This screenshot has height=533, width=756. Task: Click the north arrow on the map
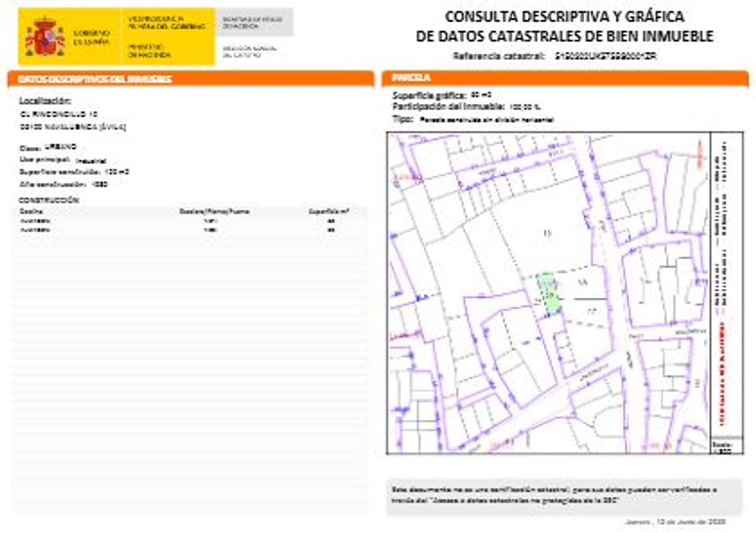(x=700, y=154)
